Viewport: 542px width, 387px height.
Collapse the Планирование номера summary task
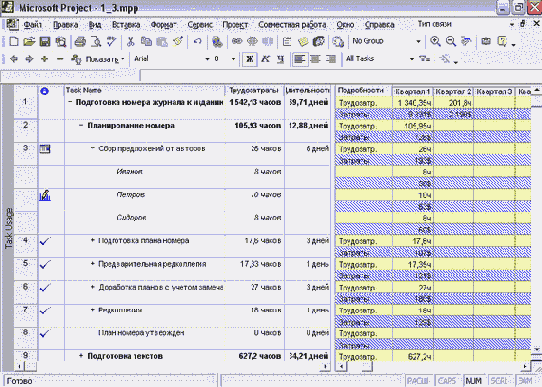tap(81, 125)
